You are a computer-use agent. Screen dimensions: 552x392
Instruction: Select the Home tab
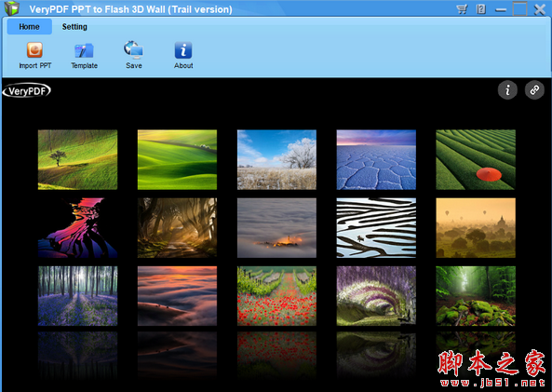(29, 27)
